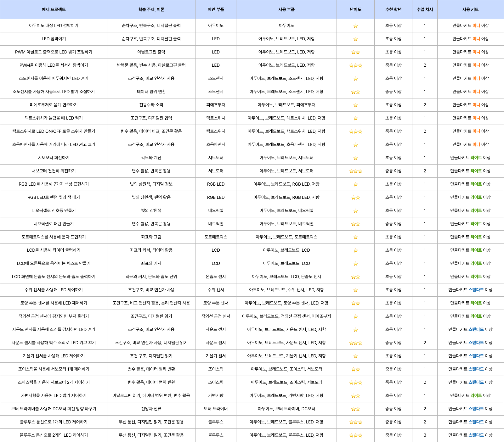Click the '예제 프로젝트' column header
The height and width of the screenshot is (442, 504).
click(54, 9)
